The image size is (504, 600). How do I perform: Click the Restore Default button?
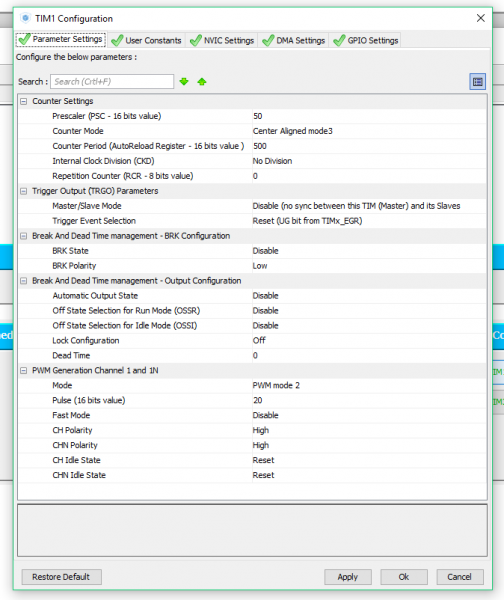click(x=62, y=577)
